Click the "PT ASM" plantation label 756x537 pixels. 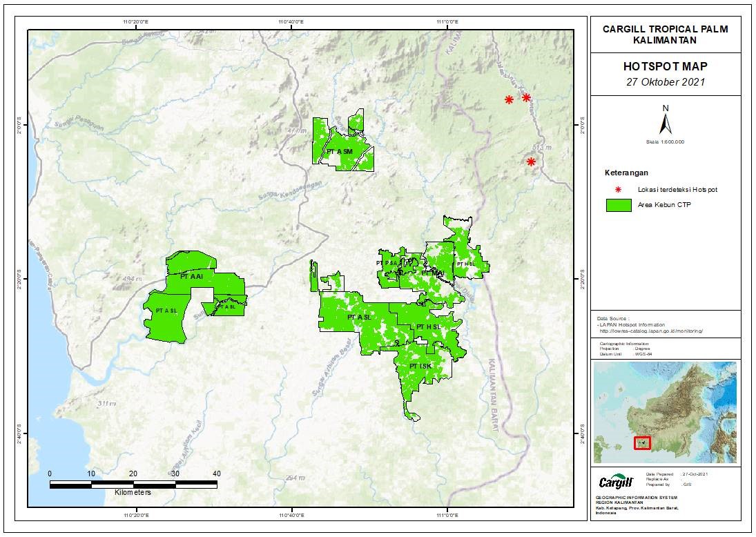pos(340,151)
